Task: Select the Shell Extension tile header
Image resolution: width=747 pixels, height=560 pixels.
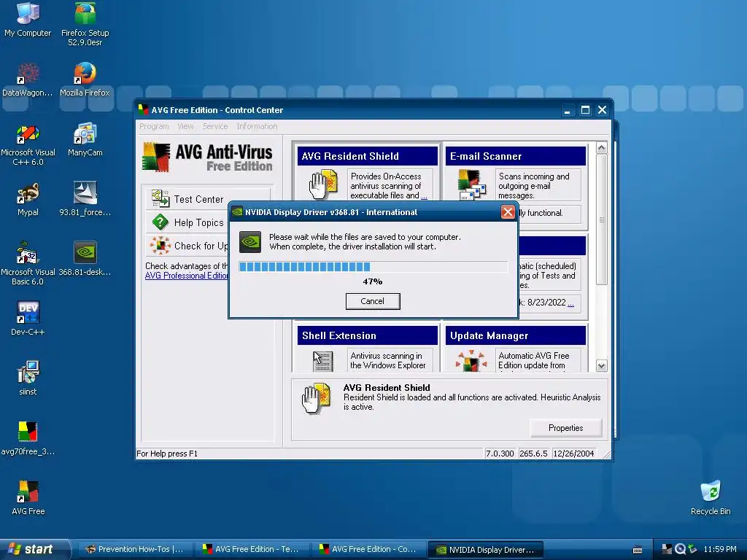Action: click(368, 335)
